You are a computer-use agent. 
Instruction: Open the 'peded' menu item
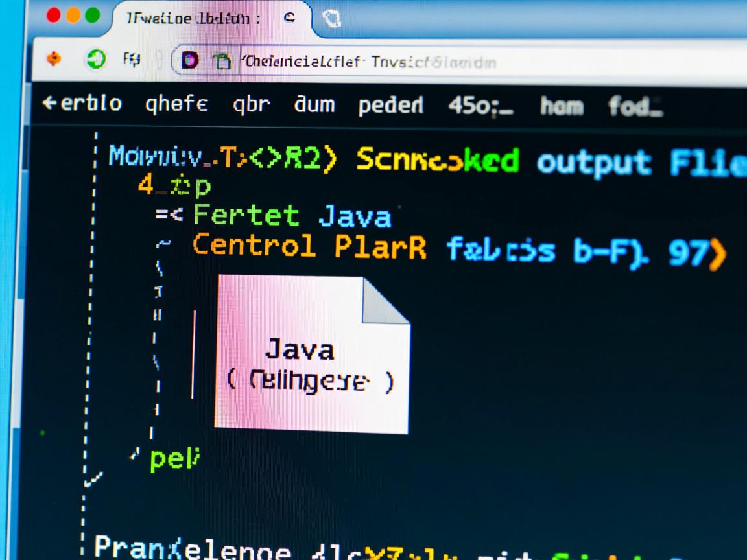(390, 104)
